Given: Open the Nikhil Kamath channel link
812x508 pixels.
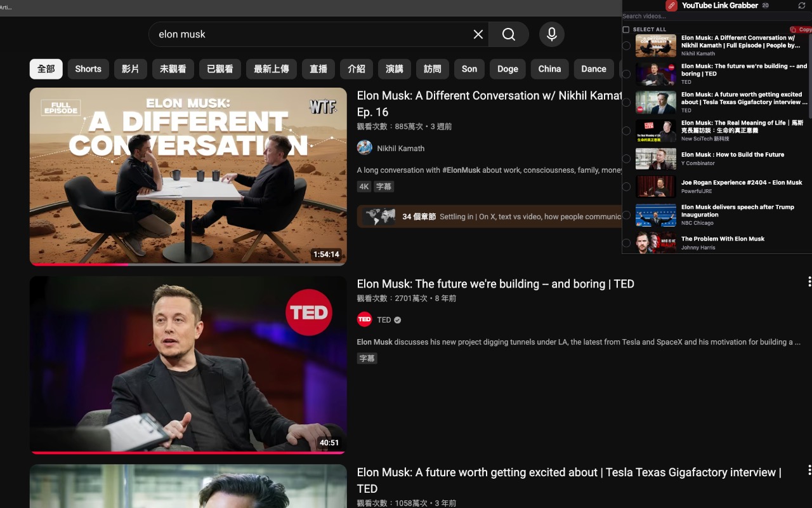Looking at the screenshot, I should click(x=400, y=148).
